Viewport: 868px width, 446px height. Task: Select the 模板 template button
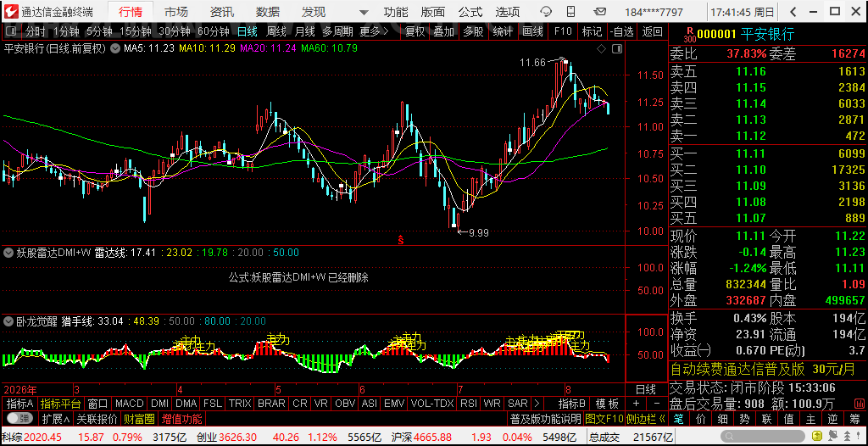coord(607,404)
